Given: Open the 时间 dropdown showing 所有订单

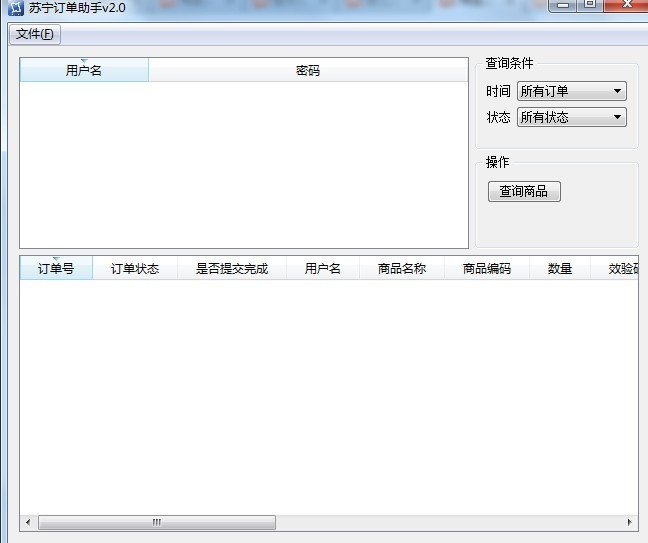Looking at the screenshot, I should click(x=572, y=91).
